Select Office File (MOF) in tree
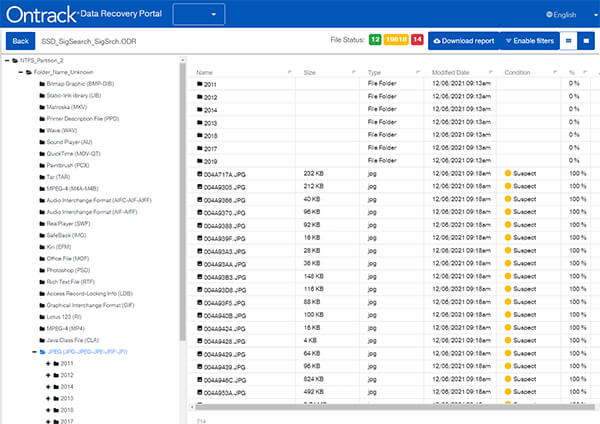 68,258
